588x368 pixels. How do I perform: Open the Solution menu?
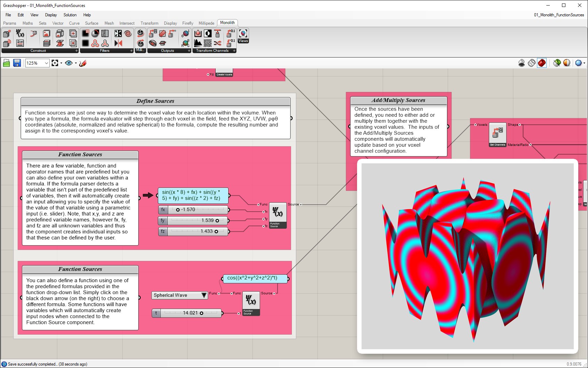pos(70,15)
